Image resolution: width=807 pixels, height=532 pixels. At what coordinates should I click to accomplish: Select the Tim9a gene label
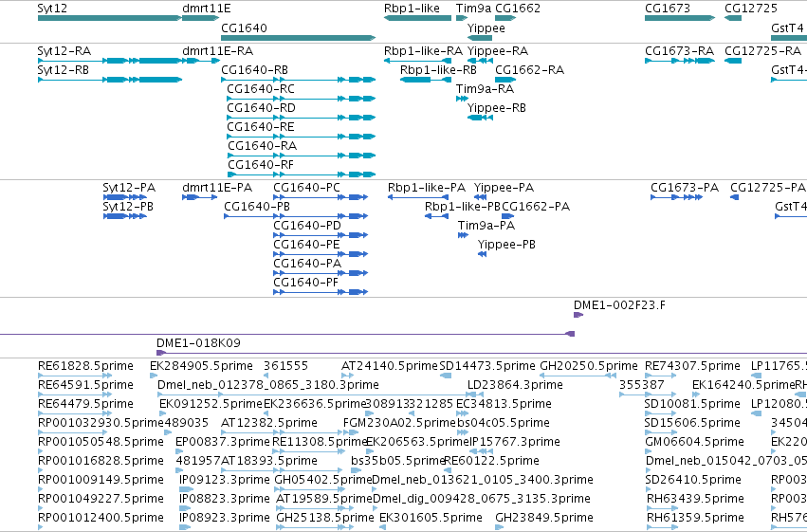(473, 9)
